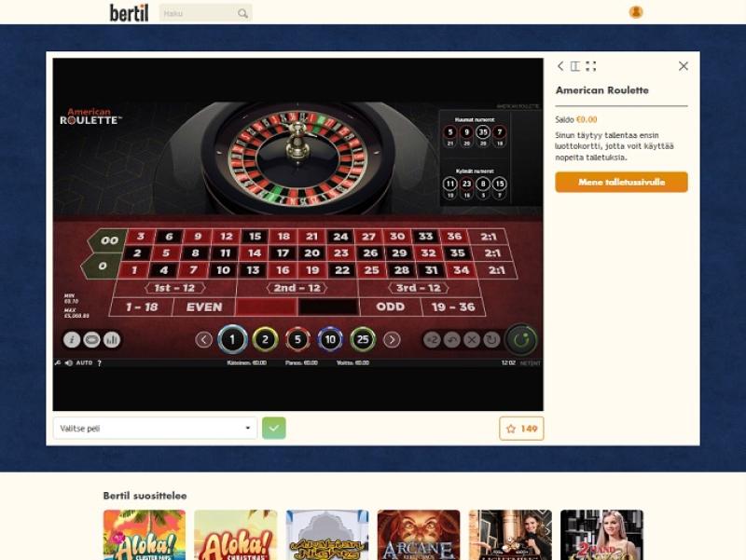Switch game to fullscreen mode icon
The height and width of the screenshot is (560, 746).
(x=591, y=66)
